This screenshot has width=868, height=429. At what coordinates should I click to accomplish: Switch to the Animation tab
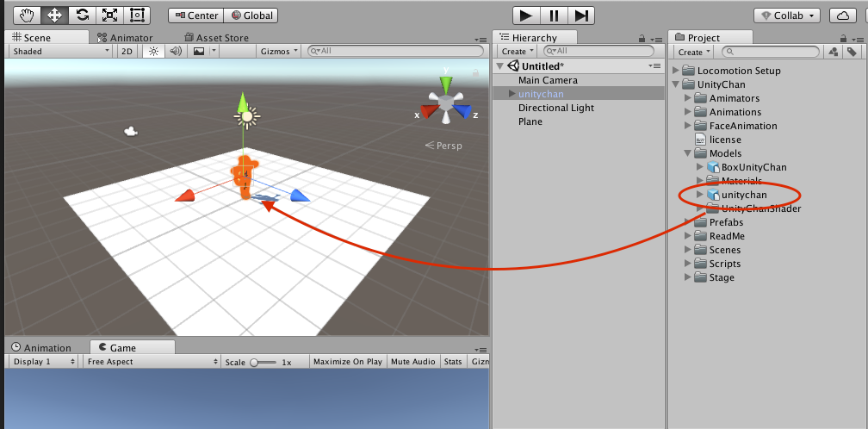(x=41, y=348)
